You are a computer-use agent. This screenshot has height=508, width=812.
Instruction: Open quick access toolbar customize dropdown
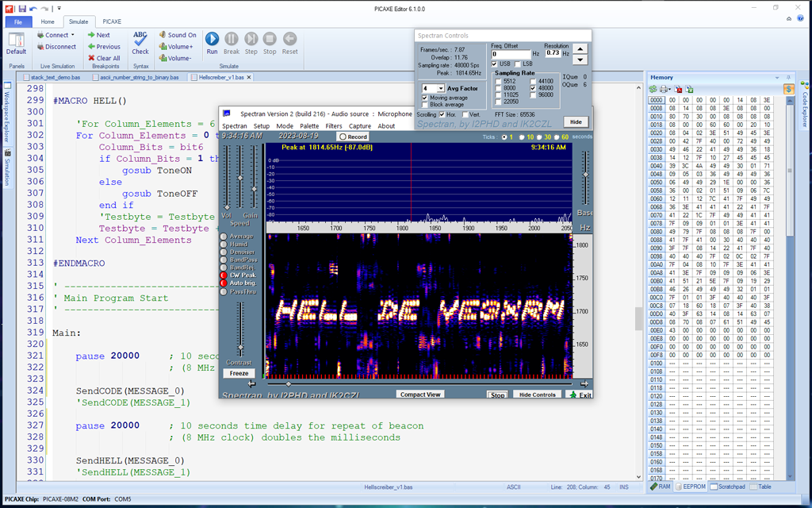pos(59,8)
